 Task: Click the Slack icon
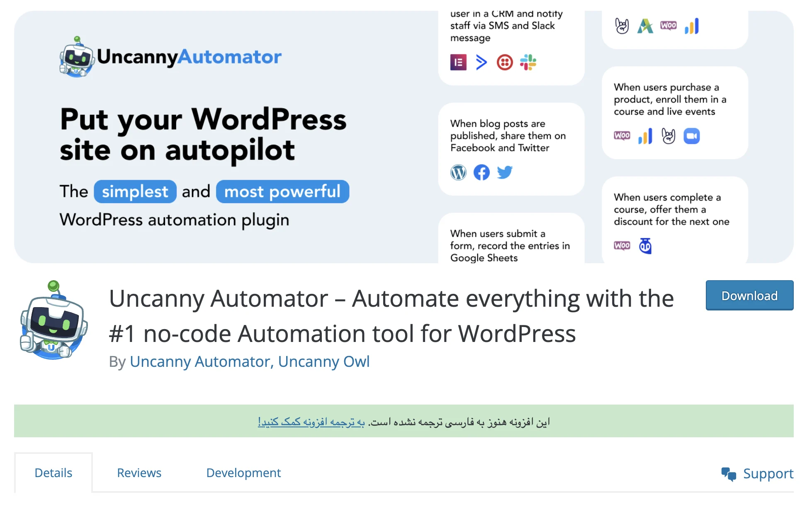pos(528,63)
